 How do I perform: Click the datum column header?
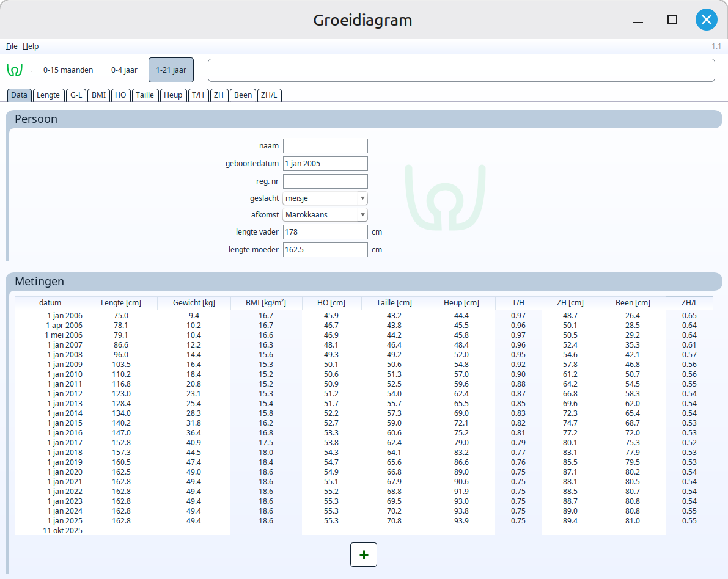(x=50, y=303)
